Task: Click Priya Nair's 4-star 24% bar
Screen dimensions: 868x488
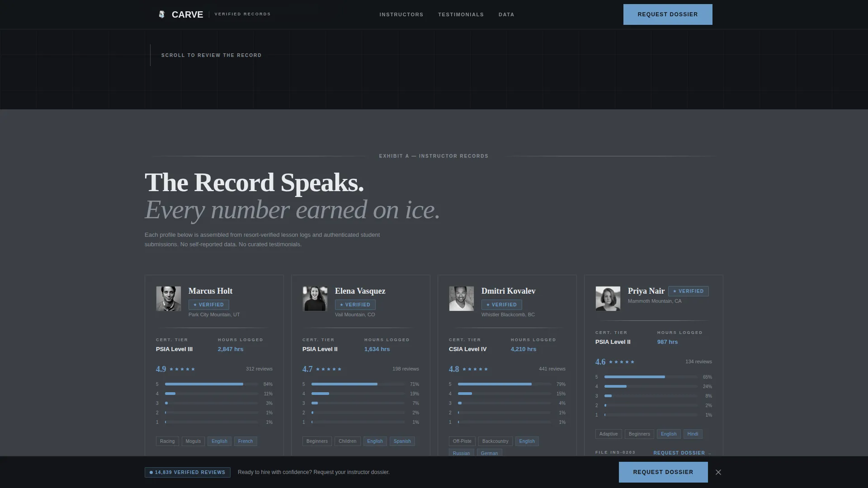Action: [651, 386]
